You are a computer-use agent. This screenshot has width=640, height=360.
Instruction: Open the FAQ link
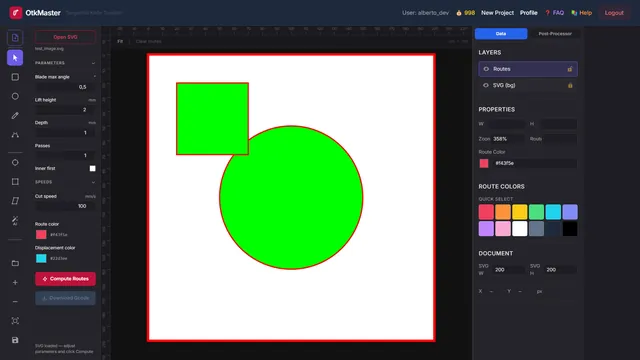pyautogui.click(x=554, y=13)
